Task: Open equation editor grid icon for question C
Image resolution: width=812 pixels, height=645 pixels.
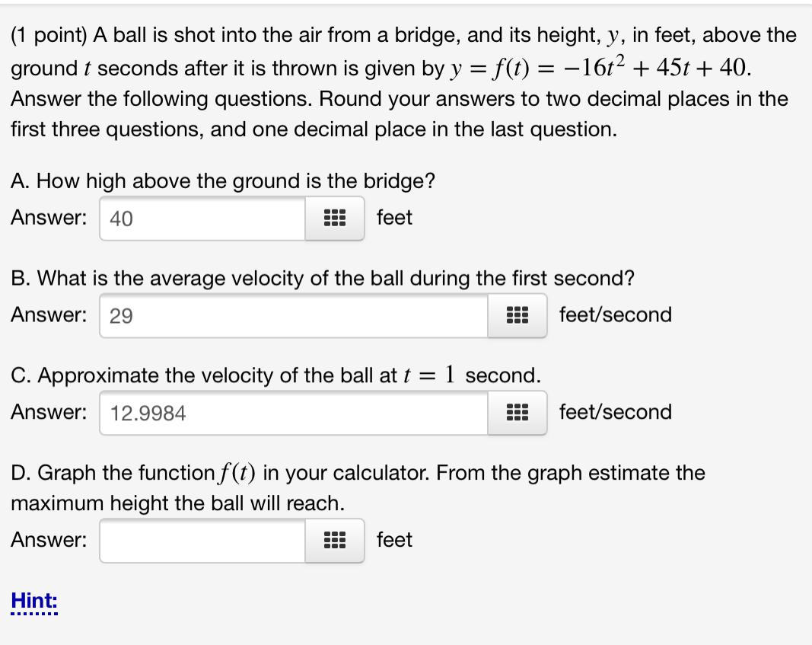Action: pyautogui.click(x=517, y=414)
